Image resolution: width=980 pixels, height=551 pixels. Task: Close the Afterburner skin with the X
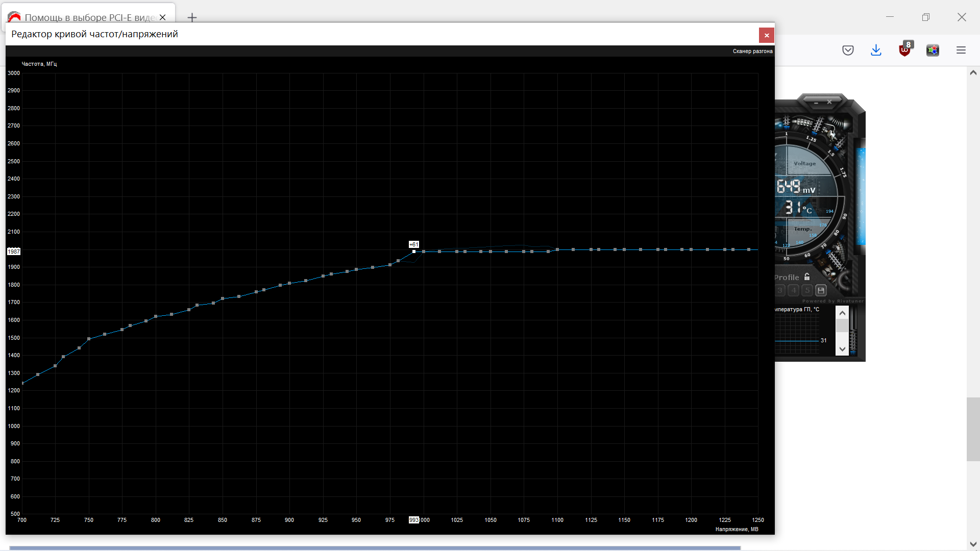tap(829, 103)
